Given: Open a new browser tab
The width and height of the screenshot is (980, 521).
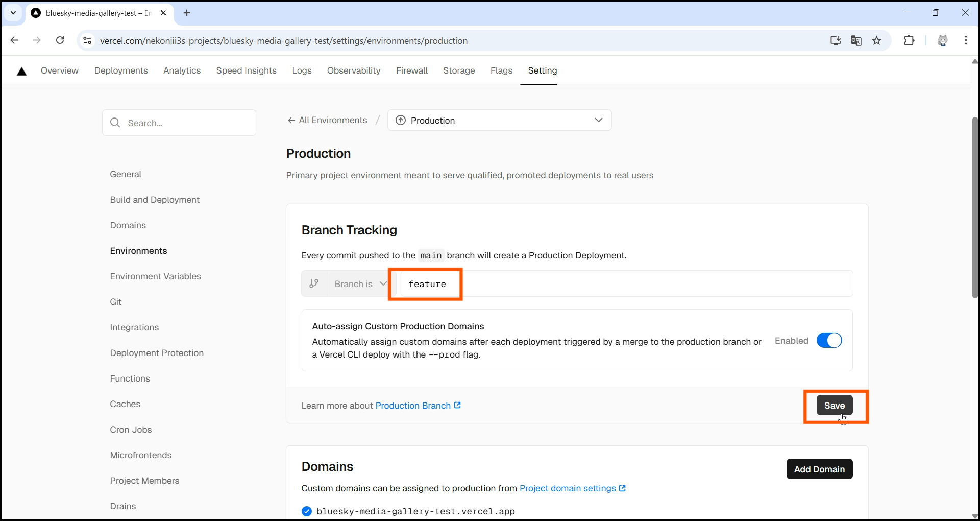Looking at the screenshot, I should 187,13.
